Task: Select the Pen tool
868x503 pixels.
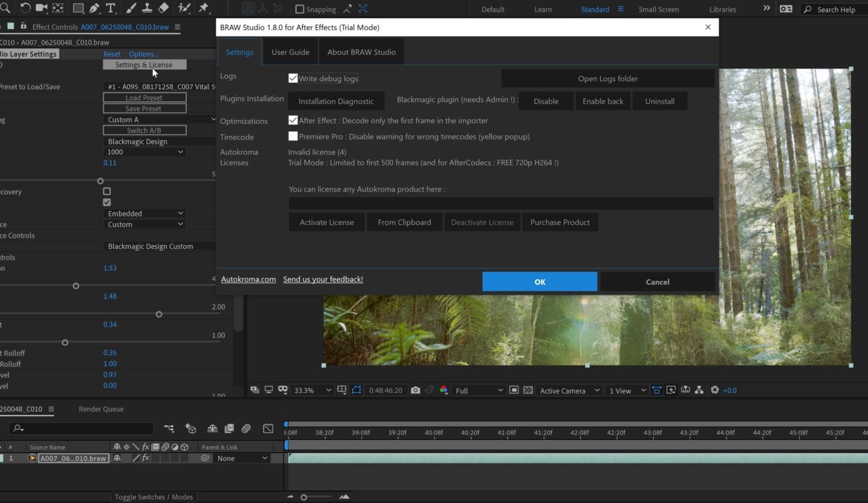Action: point(94,8)
